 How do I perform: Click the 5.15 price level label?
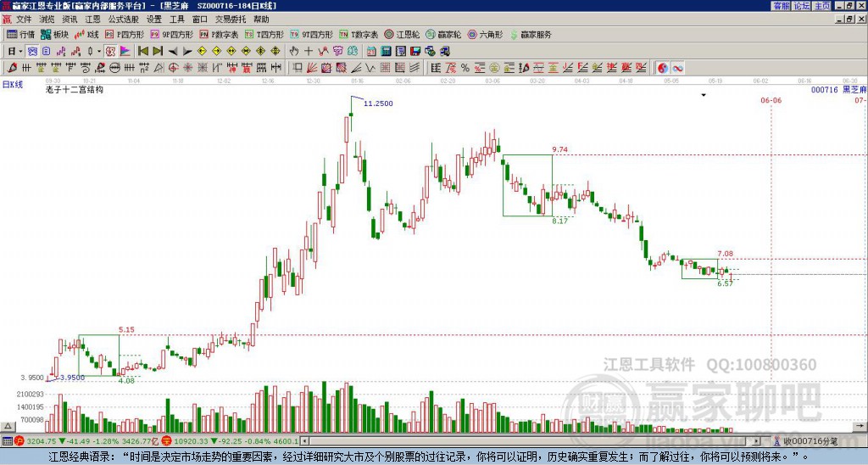point(126,330)
